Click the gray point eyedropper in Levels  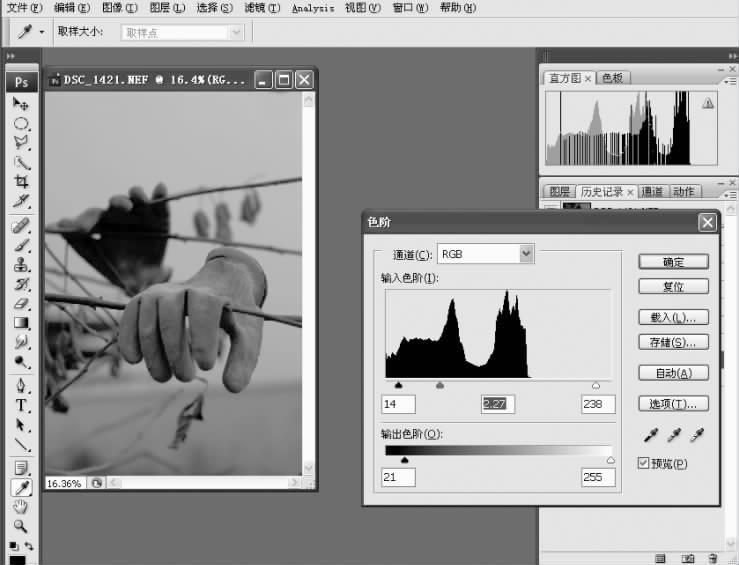click(675, 435)
